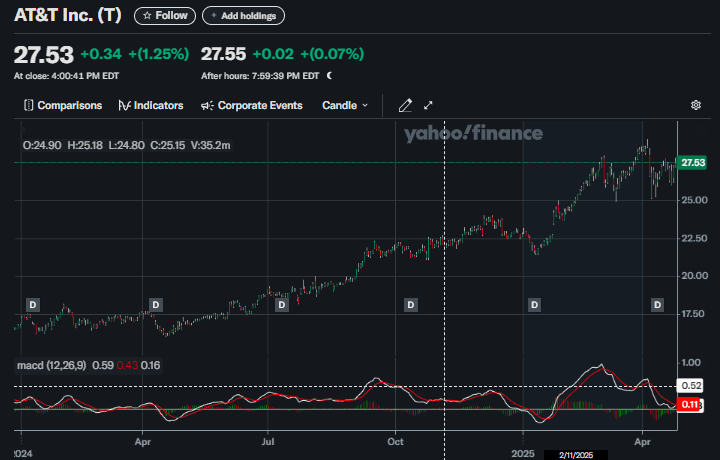Open the Indicators menu
This screenshot has width=720, height=460.
[x=151, y=105]
